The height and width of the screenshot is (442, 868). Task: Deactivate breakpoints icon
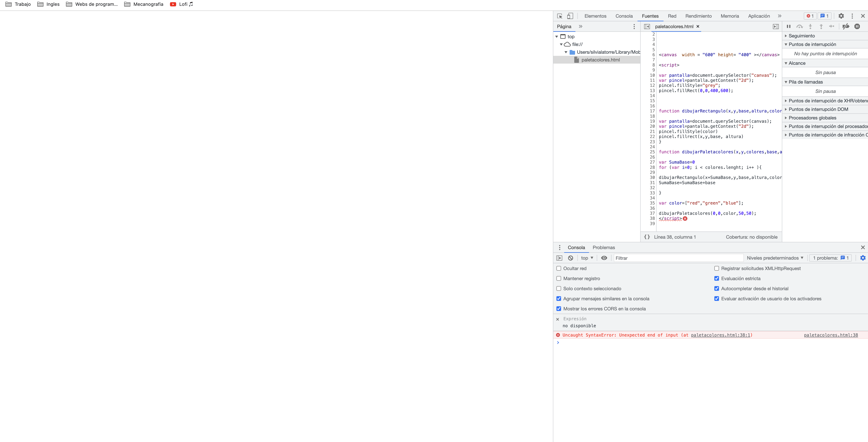click(x=846, y=26)
